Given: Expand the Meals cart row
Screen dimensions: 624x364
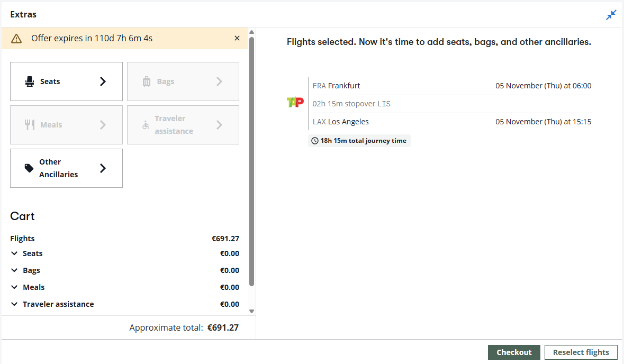Looking at the screenshot, I should click(14, 287).
